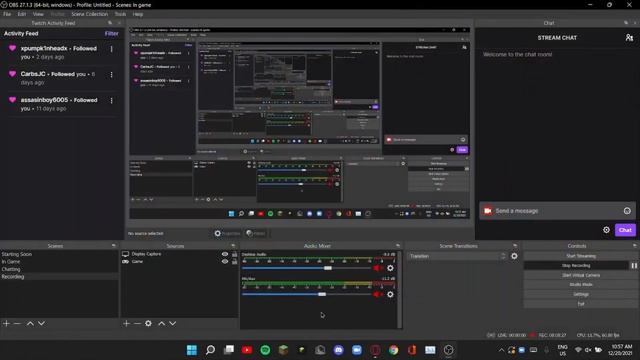Screen dimensions: 640x360
Task: Pause the recording with the pause icon
Action: click(x=634, y=266)
